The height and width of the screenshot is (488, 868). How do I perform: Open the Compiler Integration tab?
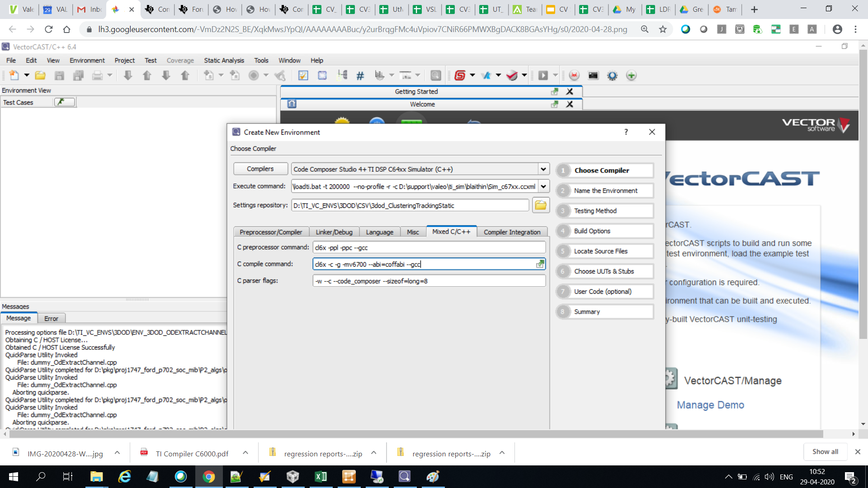coord(512,232)
